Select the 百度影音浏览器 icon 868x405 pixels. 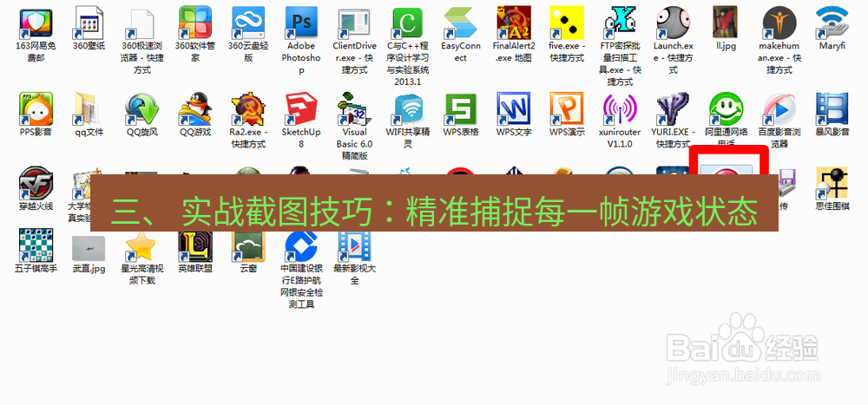point(779,108)
